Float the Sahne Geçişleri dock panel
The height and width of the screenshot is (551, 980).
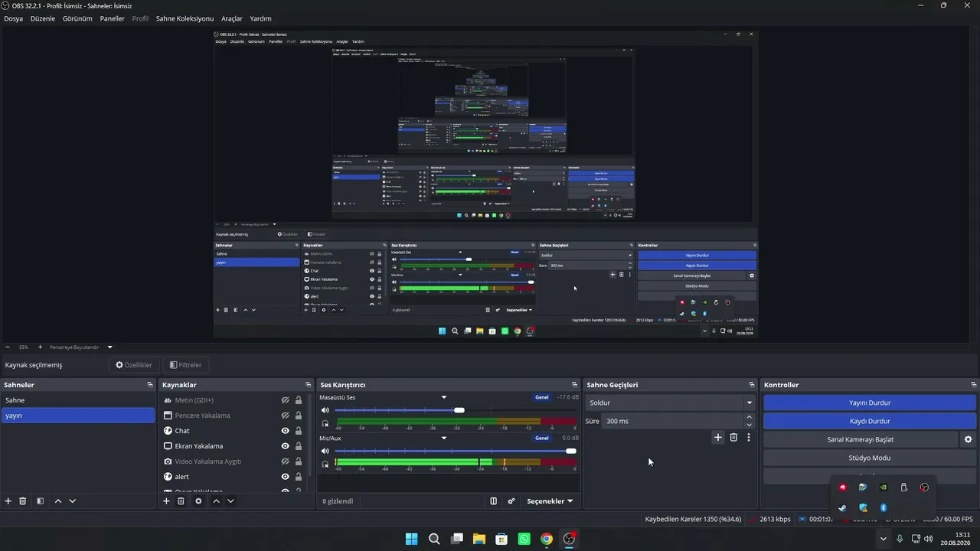pos(752,385)
